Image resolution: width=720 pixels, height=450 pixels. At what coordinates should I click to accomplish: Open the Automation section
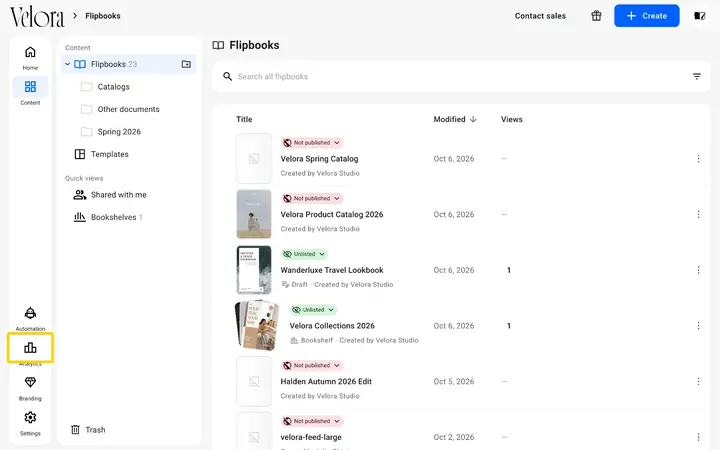pyautogui.click(x=30, y=318)
